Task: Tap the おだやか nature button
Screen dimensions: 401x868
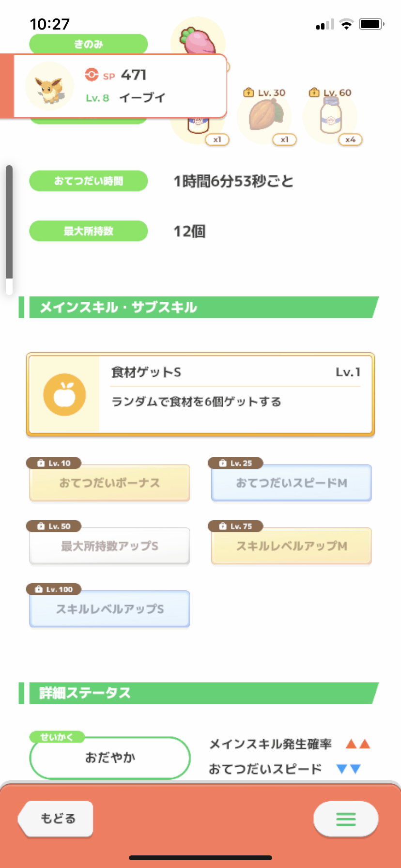Action: tap(110, 758)
